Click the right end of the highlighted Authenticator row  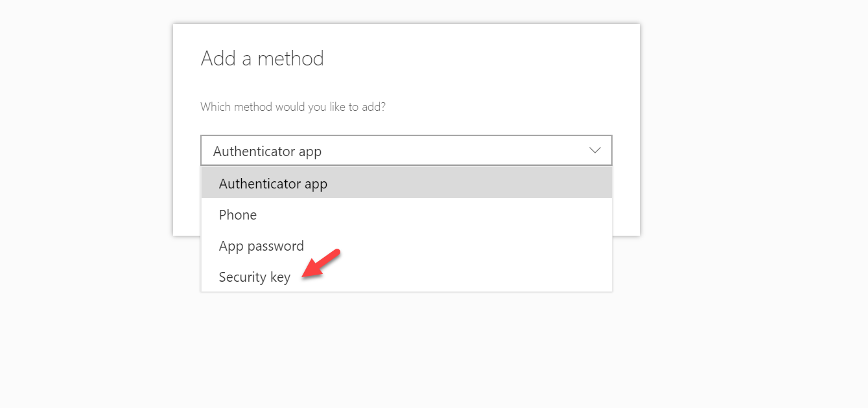tap(583, 183)
